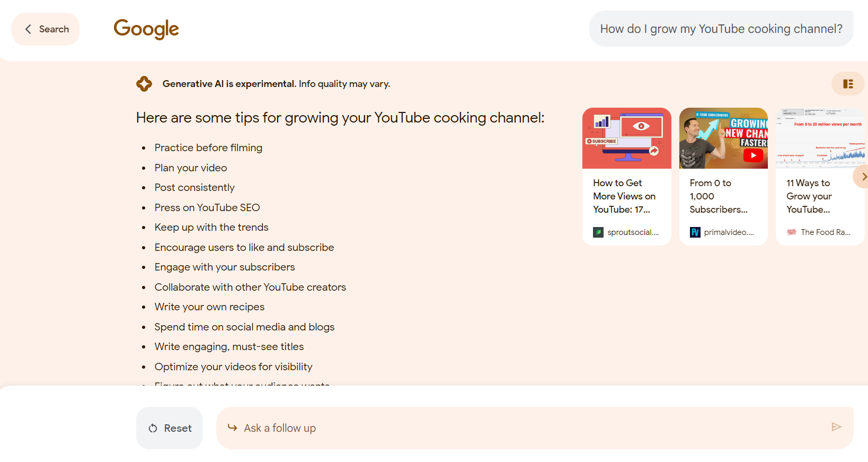Screen dimensions: 868x462
Task: Click the Google logo
Action: tap(146, 29)
